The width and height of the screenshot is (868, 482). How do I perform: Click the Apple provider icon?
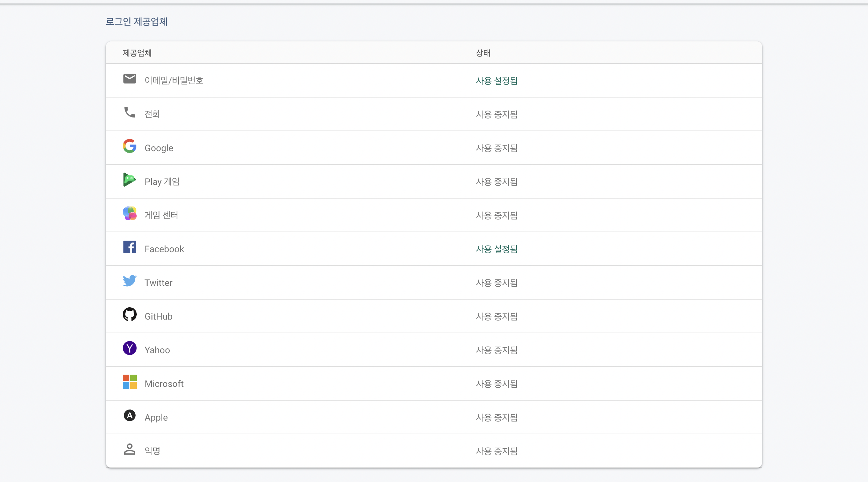[129, 415]
